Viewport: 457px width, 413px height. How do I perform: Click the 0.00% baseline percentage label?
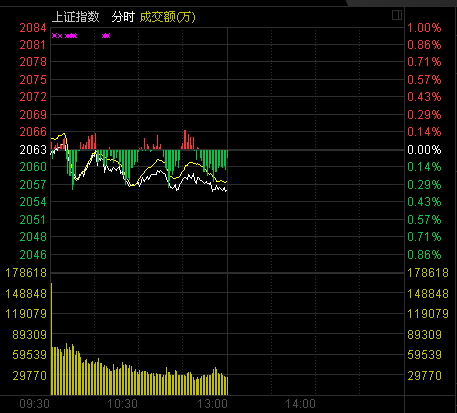click(x=424, y=150)
